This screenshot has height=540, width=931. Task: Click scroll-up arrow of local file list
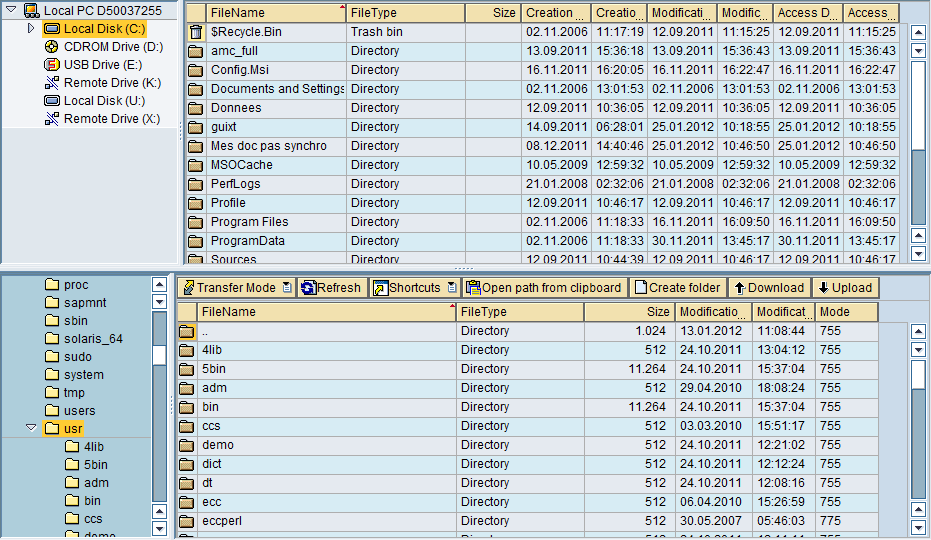(918, 33)
